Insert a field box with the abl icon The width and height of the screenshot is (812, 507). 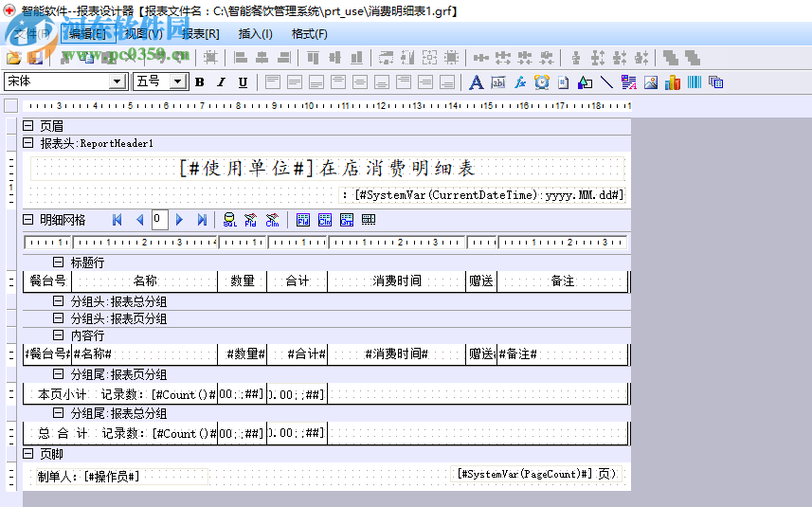[498, 82]
